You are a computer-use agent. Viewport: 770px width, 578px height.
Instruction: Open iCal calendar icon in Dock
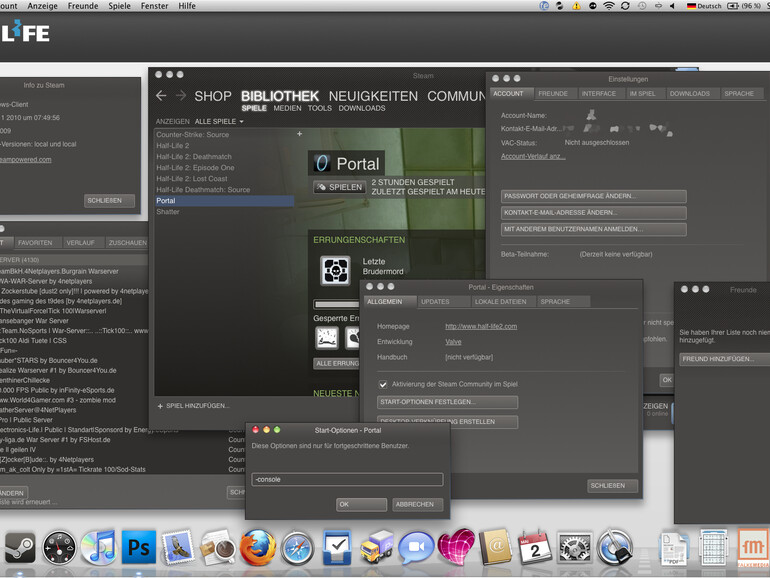[534, 547]
